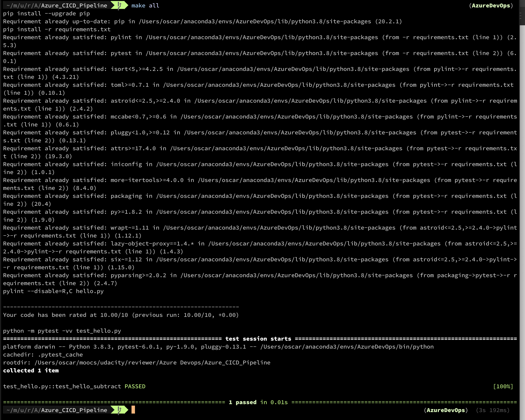The image size is (525, 420).
Task: Click the bold 'test session starts' header
Action: point(258,339)
